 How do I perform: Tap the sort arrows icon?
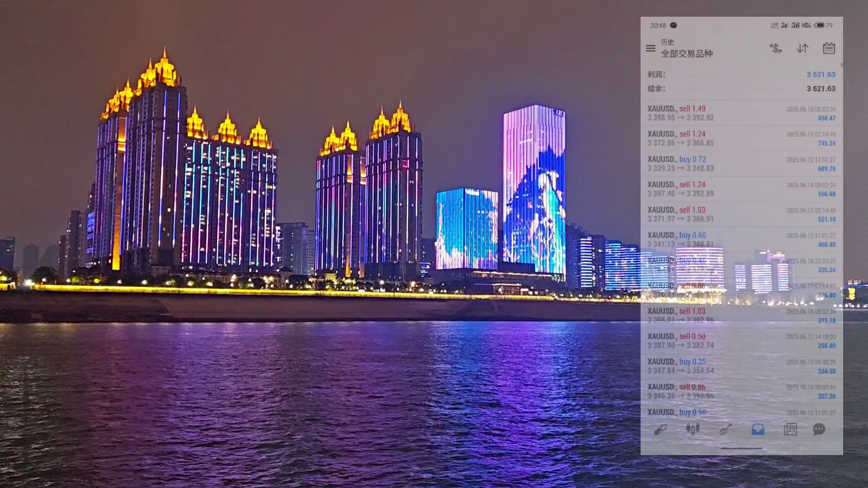[x=802, y=48]
